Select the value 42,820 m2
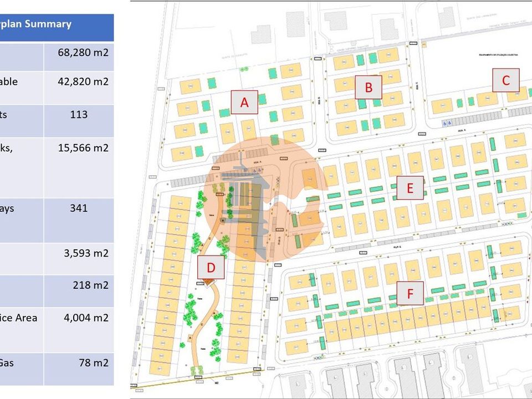 coord(83,81)
